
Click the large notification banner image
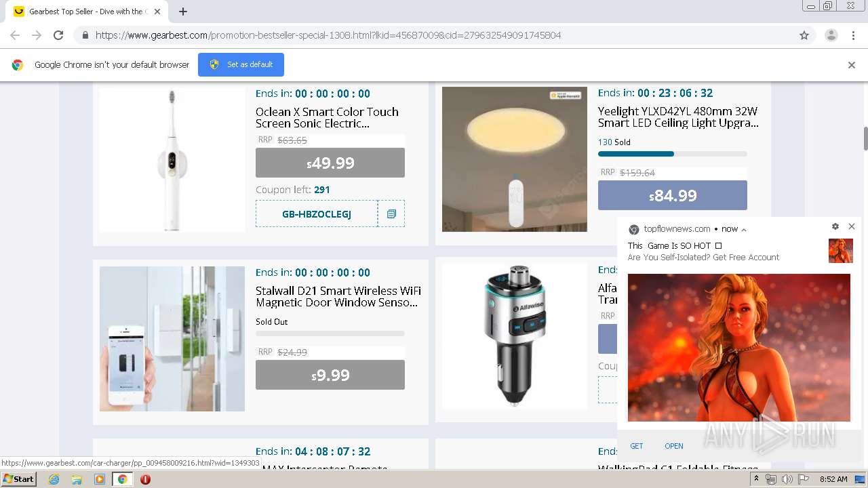[739, 348]
